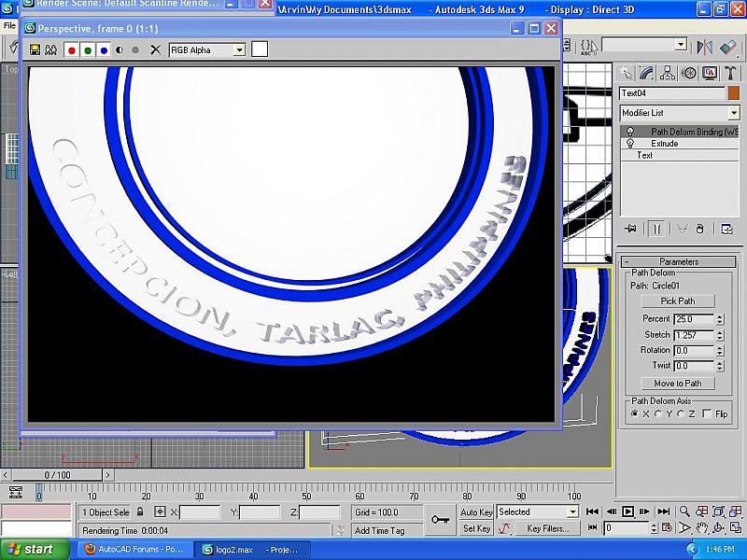Clone the rendered frame window
747x560 pixels.
[50, 49]
